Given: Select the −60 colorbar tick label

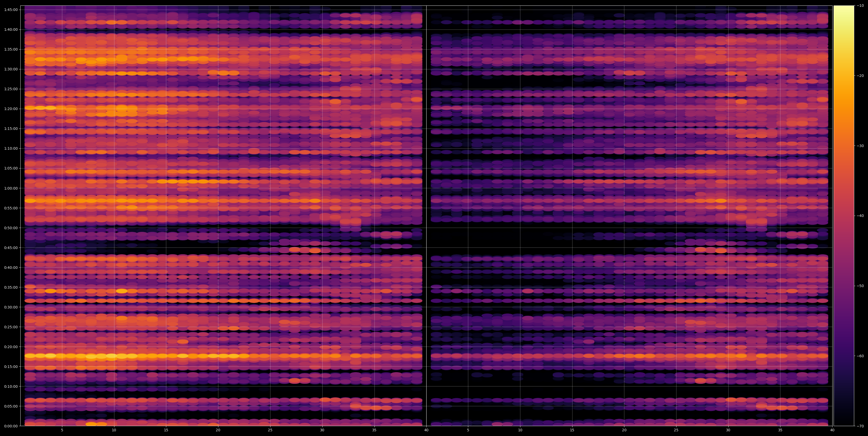Looking at the screenshot, I should point(860,356).
